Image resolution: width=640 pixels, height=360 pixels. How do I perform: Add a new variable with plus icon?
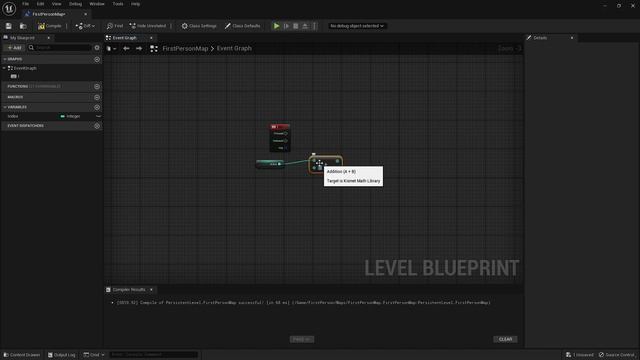(97, 107)
